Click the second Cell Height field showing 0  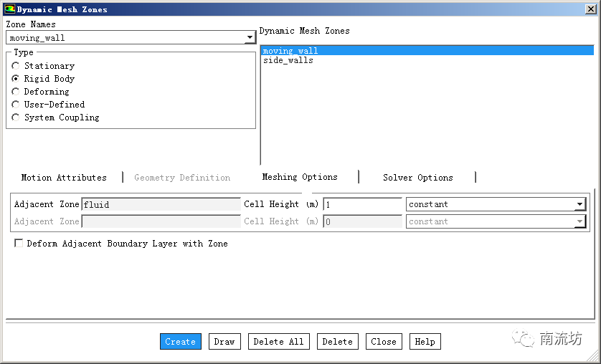363,221
